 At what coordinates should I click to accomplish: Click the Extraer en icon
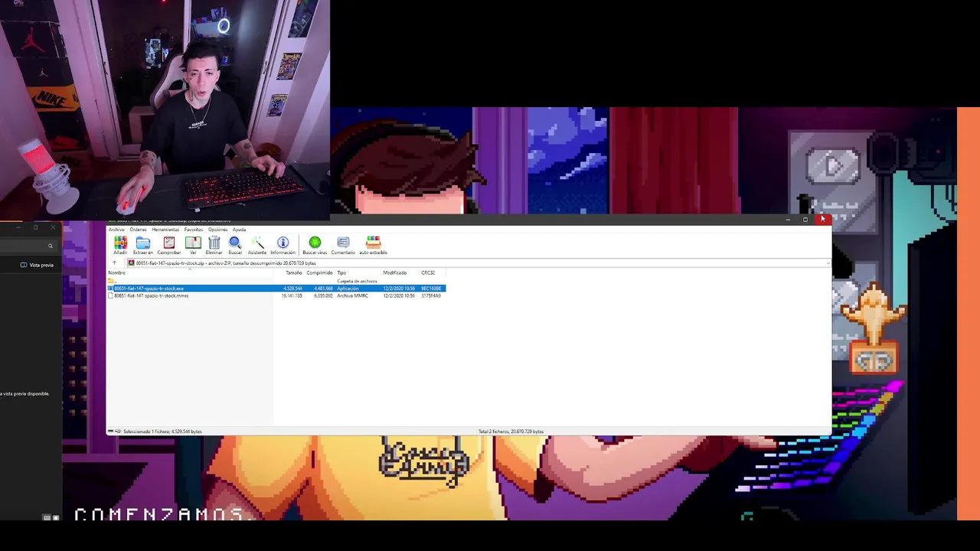pyautogui.click(x=142, y=245)
